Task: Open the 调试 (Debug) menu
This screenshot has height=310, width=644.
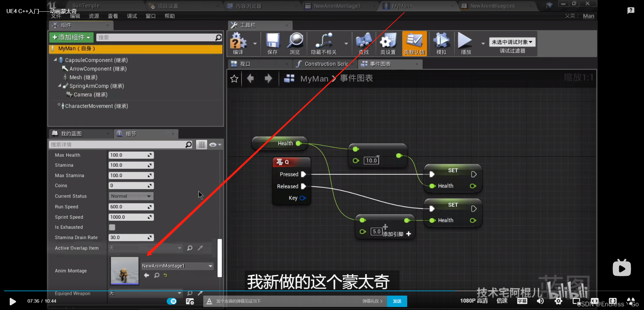Action: (132, 16)
